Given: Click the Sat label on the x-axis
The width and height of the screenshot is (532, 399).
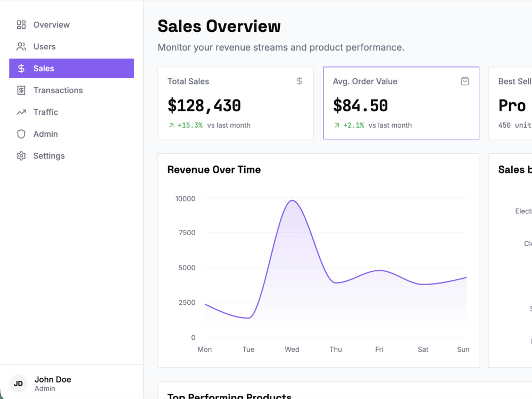Looking at the screenshot, I should click(x=423, y=350).
